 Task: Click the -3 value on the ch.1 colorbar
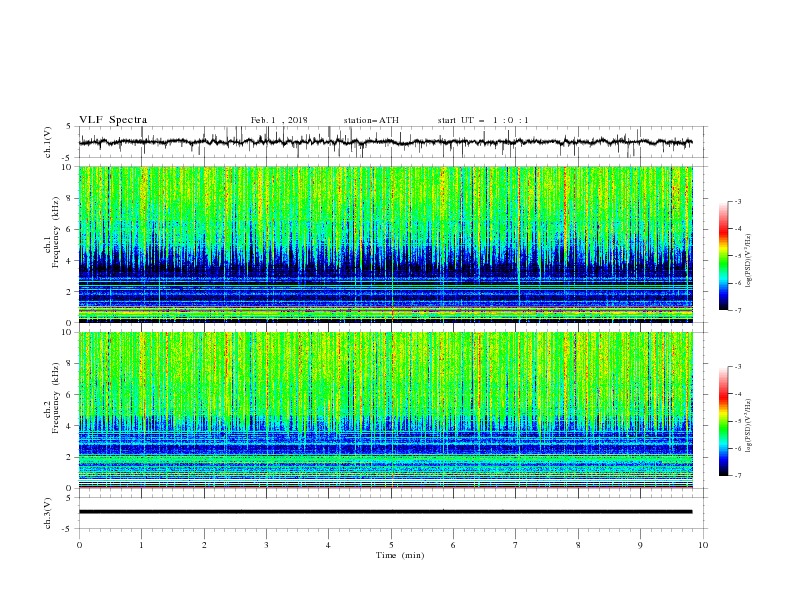tap(738, 201)
